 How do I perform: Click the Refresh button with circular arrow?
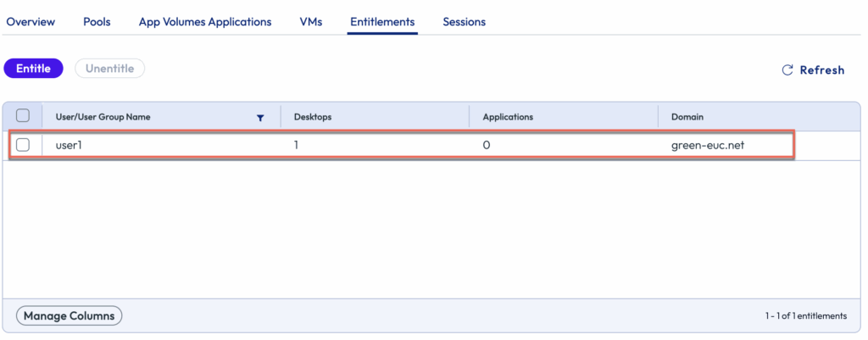[812, 70]
